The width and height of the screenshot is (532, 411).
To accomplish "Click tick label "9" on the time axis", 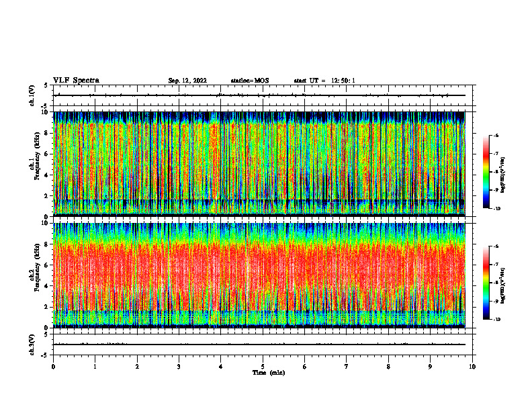I will pos(430,367).
